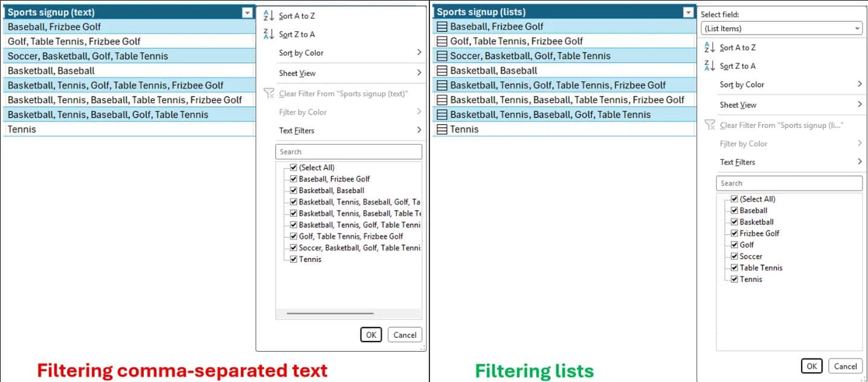Uncheck Tennis in the lists filter
Screen dimensions: 868x382
coord(735,279)
